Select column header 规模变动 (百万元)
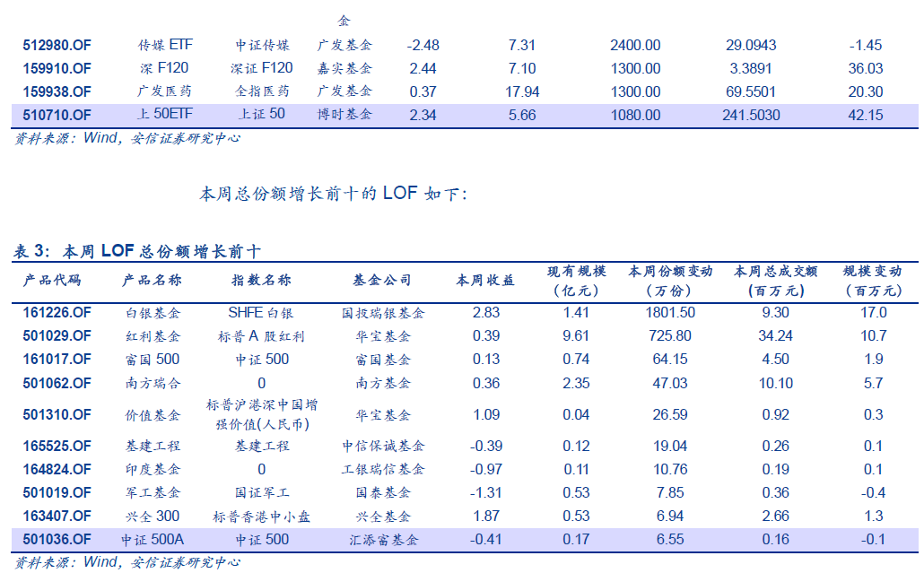Screen dimensions: 924x573 [x=873, y=281]
